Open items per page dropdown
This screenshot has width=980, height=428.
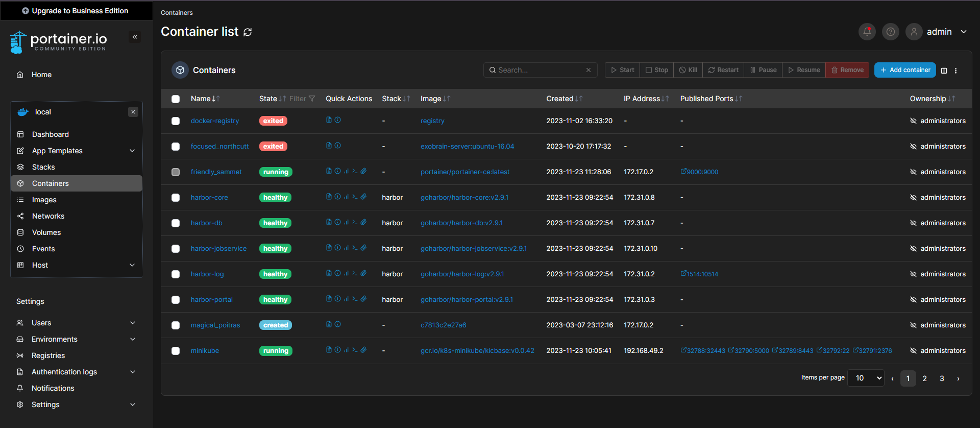click(x=866, y=378)
